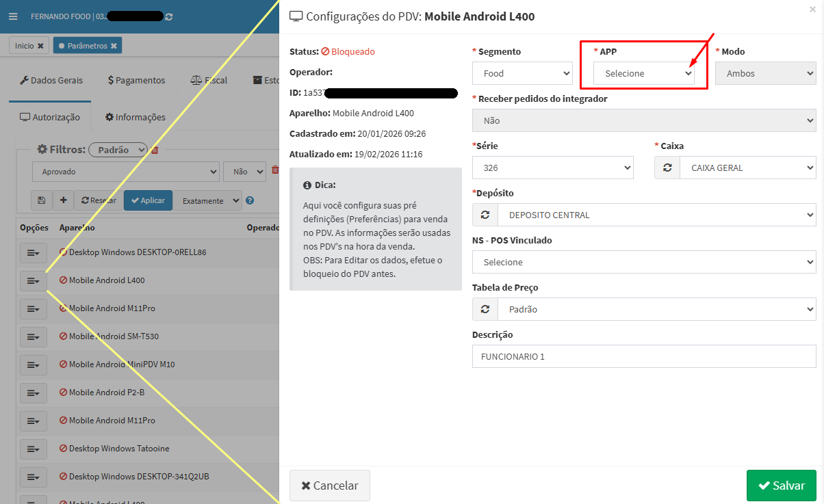Click the blue help question mark icon
This screenshot has height=504, width=824.
click(250, 201)
